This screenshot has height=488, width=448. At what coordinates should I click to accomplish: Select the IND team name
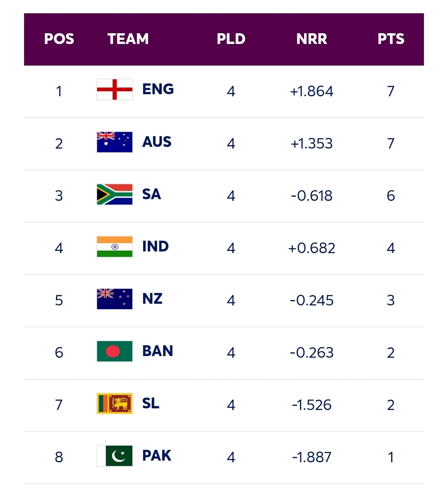coord(156,246)
